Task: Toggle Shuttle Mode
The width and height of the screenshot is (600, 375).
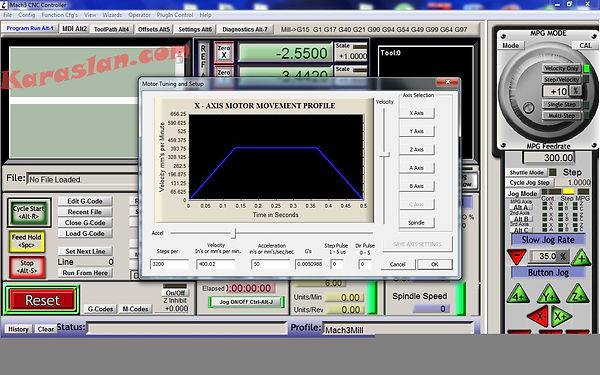Action: (527, 173)
